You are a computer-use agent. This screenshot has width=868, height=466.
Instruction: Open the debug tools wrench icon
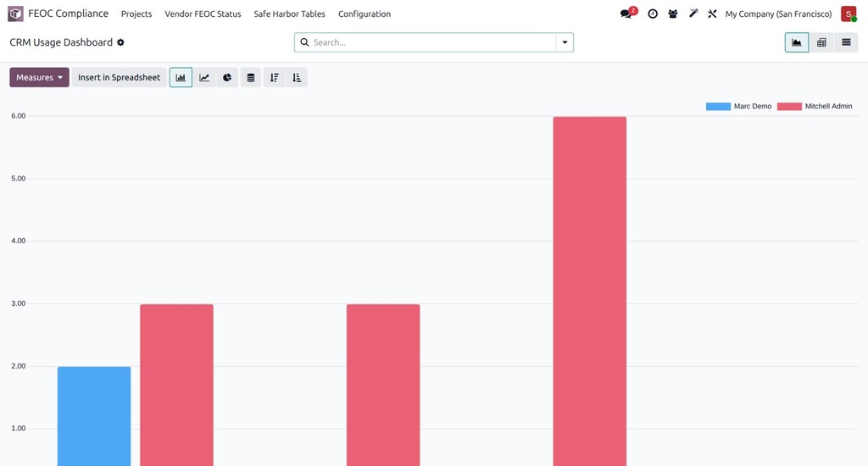pyautogui.click(x=712, y=14)
